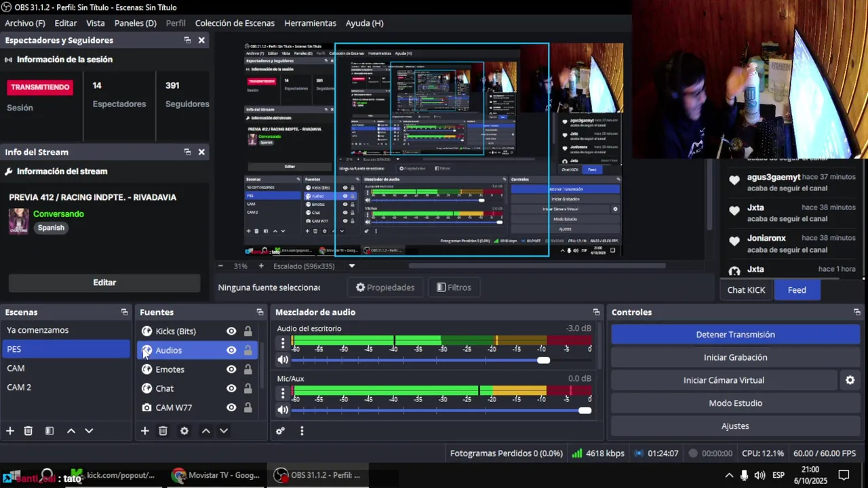The height and width of the screenshot is (488, 868).
Task: Undock the Info del Stream panel
Action: 187,152
